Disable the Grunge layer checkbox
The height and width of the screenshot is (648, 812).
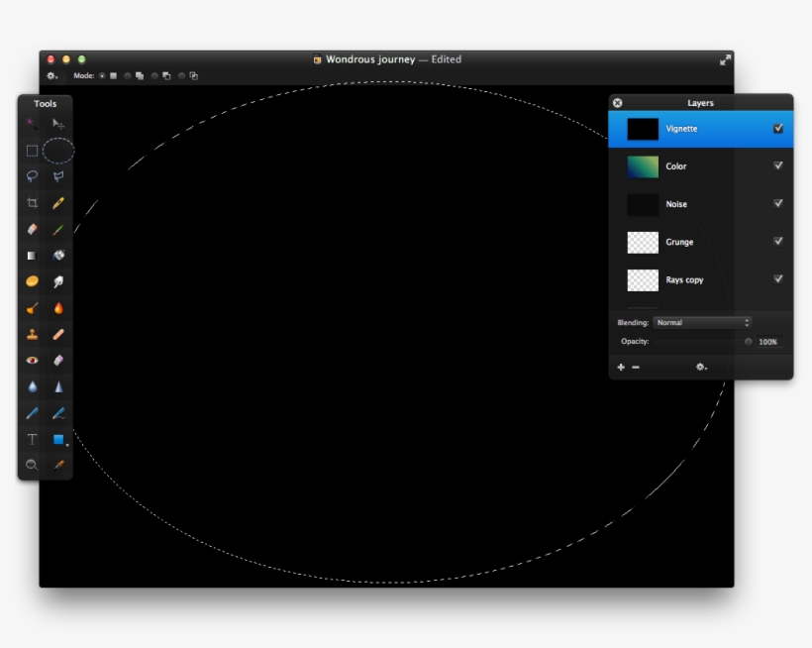(x=779, y=243)
